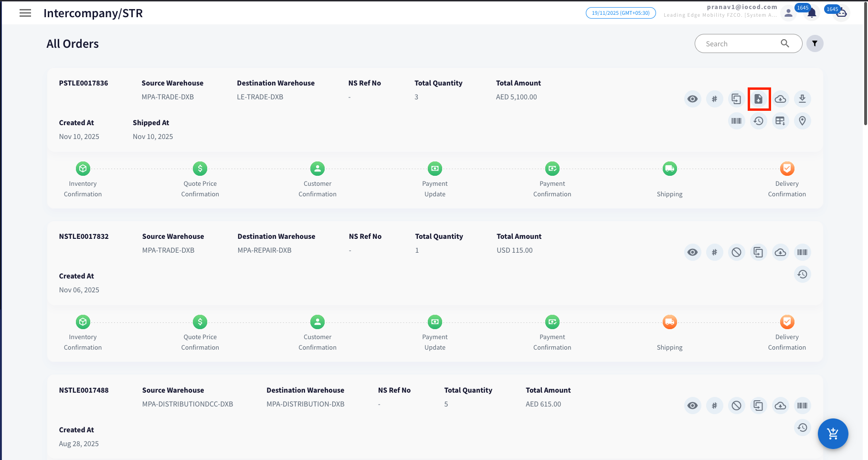This screenshot has height=460, width=868.
Task: Open the robot assistant icon in header
Action: (x=841, y=13)
